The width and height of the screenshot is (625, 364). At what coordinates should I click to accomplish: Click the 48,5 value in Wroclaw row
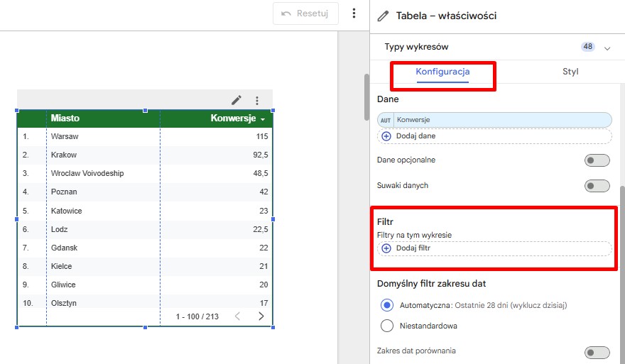click(260, 173)
